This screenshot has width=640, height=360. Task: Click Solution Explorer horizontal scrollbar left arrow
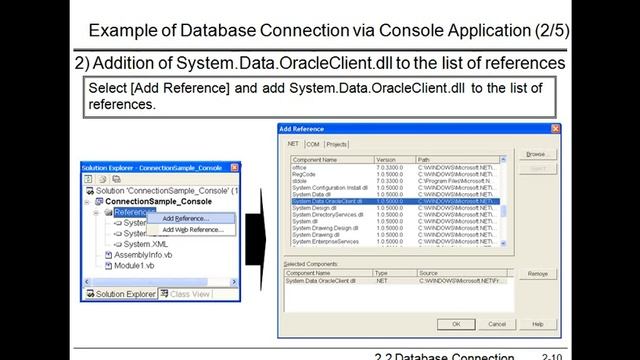tap(87, 282)
